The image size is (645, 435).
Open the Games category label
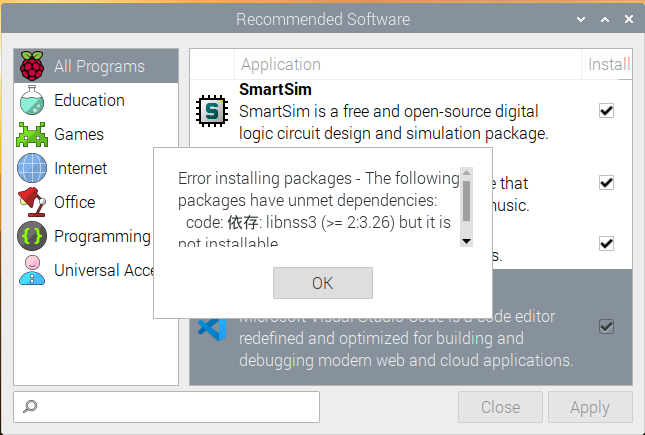point(79,135)
